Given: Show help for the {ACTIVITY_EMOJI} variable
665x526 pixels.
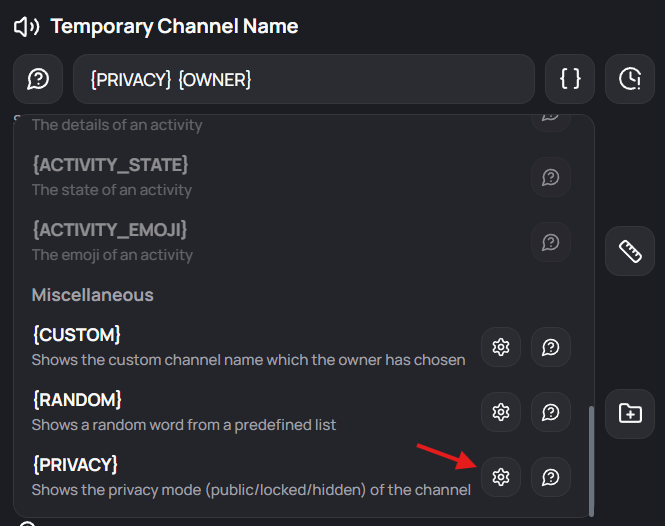Looking at the screenshot, I should (551, 242).
